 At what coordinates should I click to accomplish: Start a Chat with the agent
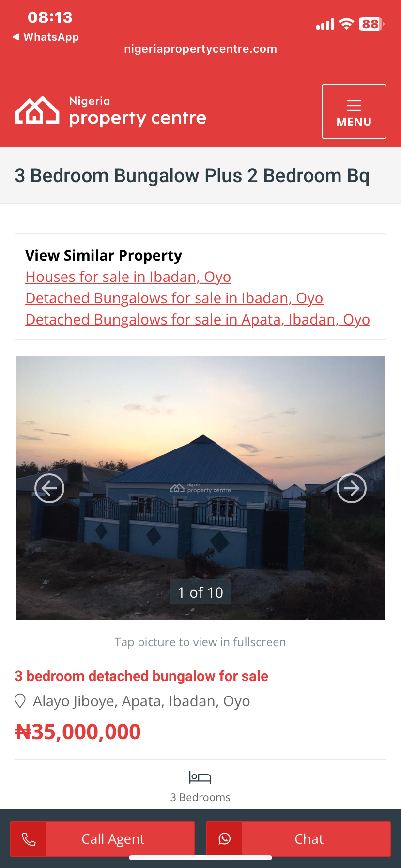(x=298, y=839)
